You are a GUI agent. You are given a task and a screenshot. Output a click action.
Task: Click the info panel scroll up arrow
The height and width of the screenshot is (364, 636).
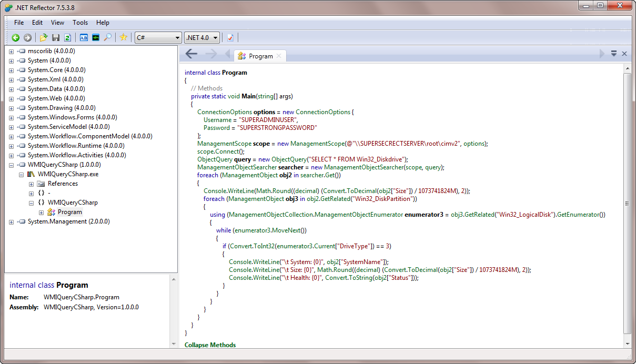pos(174,278)
